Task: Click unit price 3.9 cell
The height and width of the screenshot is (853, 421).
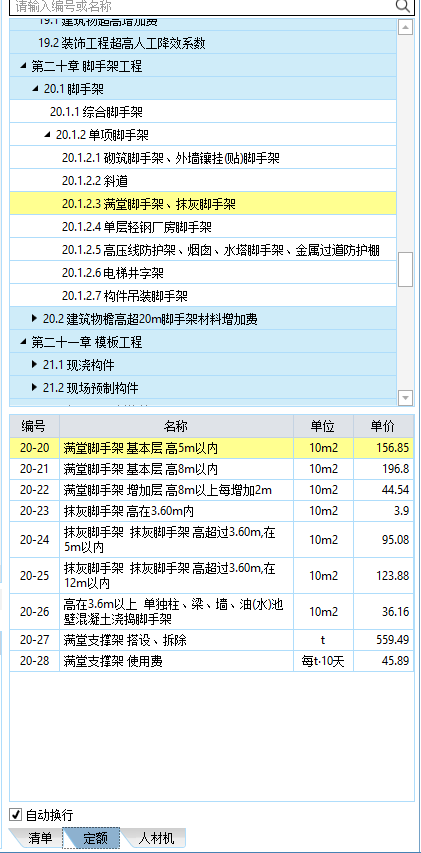Action: click(383, 511)
